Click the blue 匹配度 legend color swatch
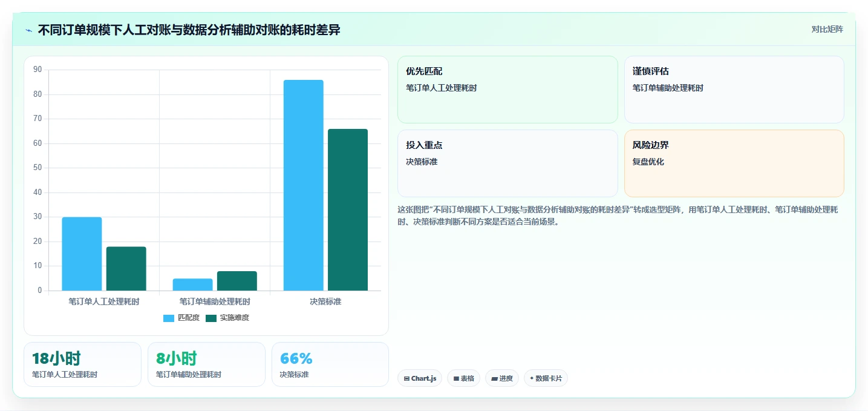The height and width of the screenshot is (411, 868). (x=169, y=318)
